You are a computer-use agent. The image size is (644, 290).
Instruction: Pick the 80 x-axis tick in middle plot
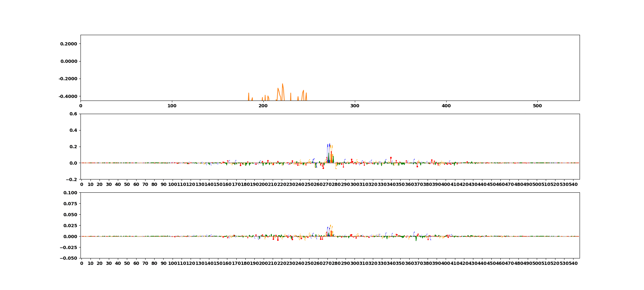coord(154,184)
